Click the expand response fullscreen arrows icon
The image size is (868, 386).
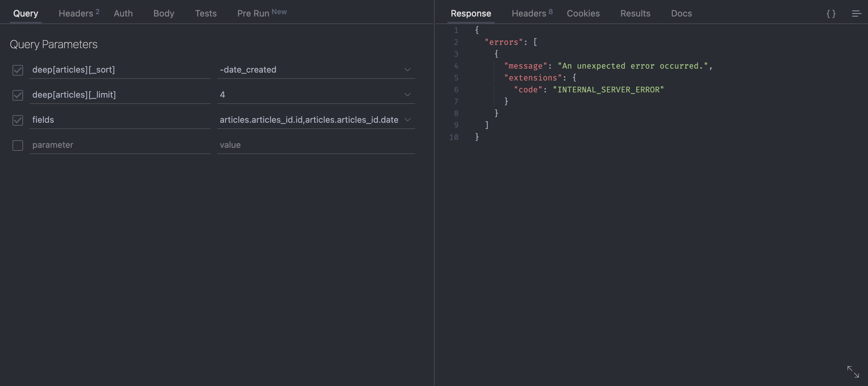point(853,371)
